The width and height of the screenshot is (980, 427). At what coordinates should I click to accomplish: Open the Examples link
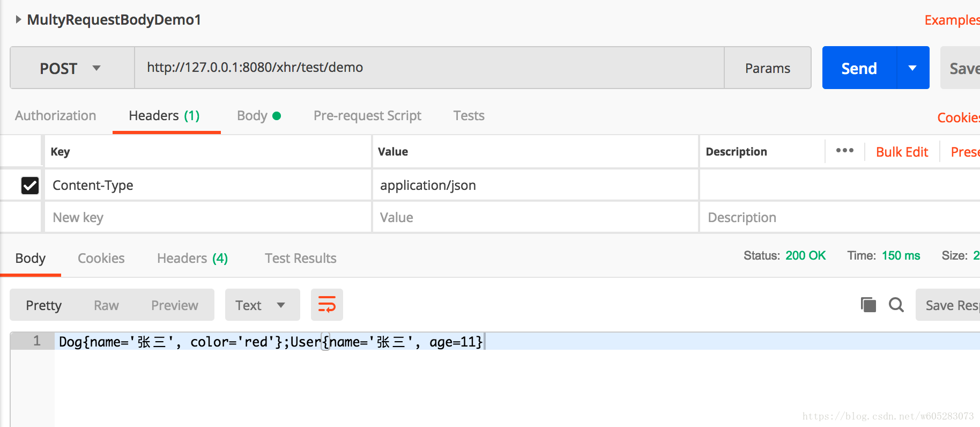(952, 20)
